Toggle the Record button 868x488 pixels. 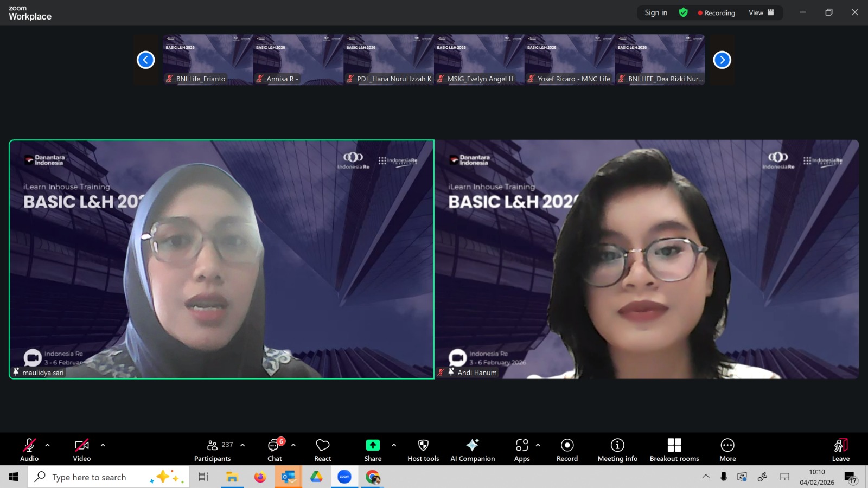567,450
